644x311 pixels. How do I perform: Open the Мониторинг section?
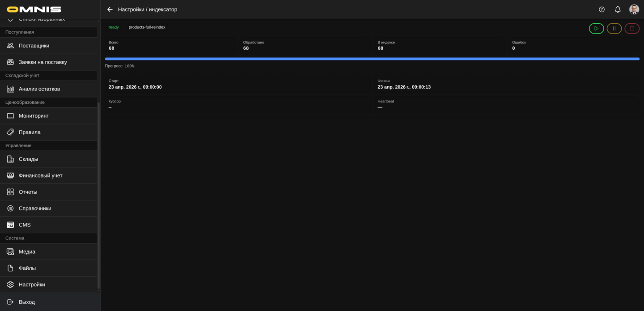[34, 116]
